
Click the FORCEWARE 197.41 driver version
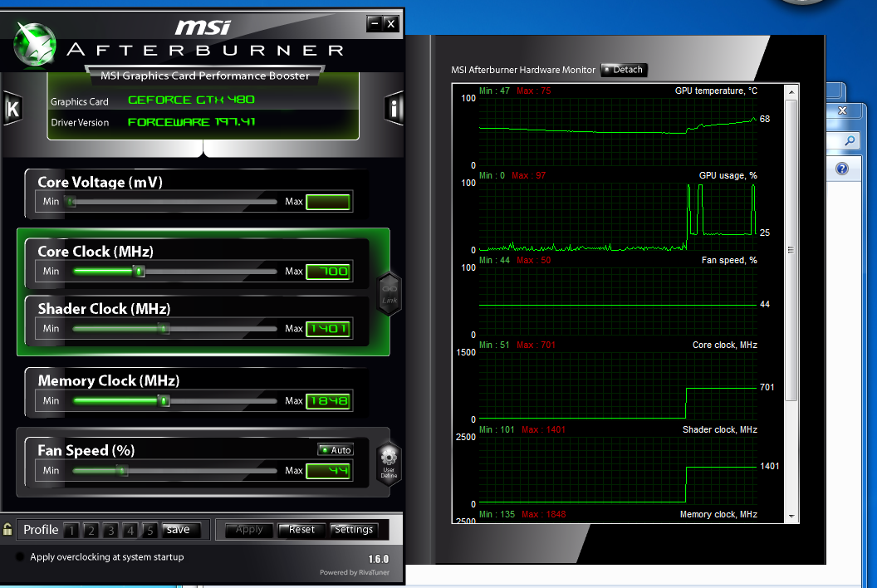pyautogui.click(x=191, y=122)
